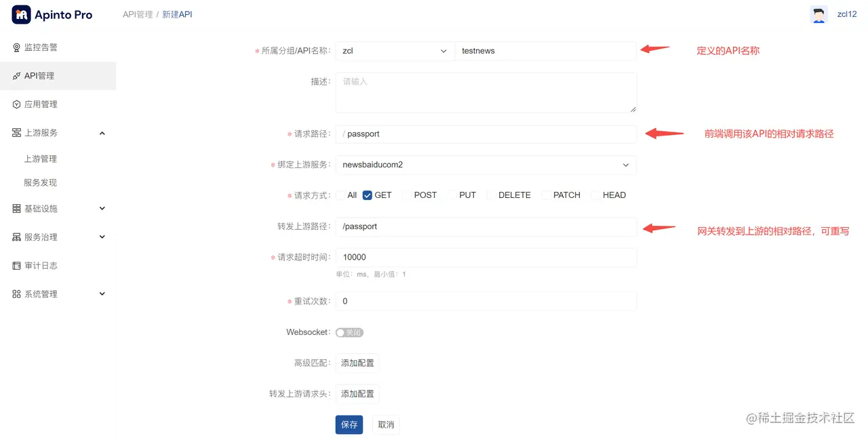868x438 pixels.
Task: Click the 监控告警 sidebar icon
Action: 17,47
